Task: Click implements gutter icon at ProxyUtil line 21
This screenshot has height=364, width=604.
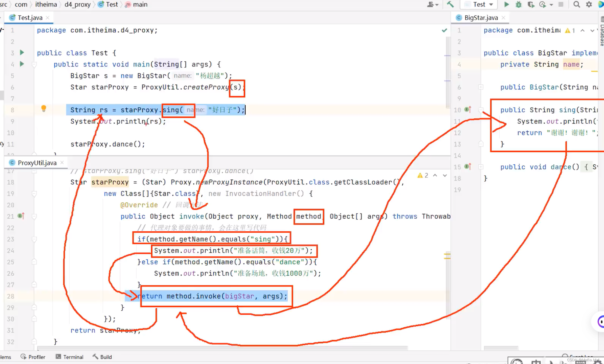Action: 21,216
